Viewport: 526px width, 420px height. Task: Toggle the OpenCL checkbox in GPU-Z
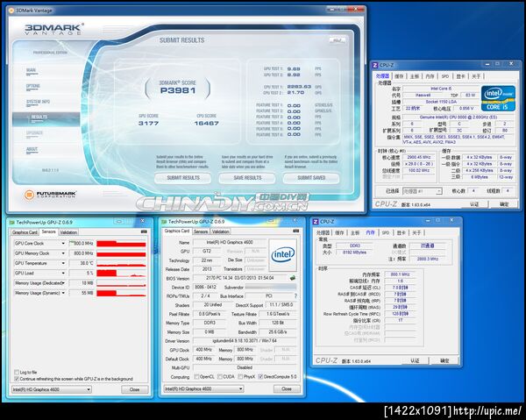(196, 377)
